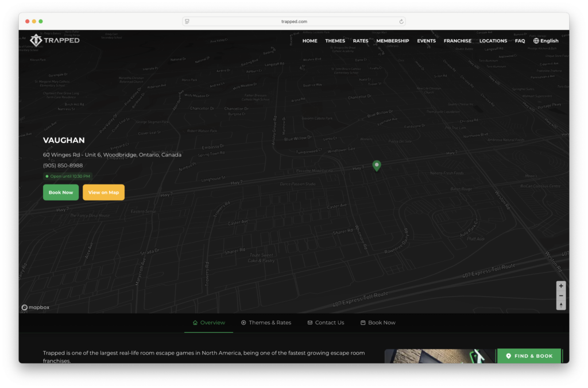Click the Trapped logo icon
Screen dimensions: 588x388
(x=37, y=40)
